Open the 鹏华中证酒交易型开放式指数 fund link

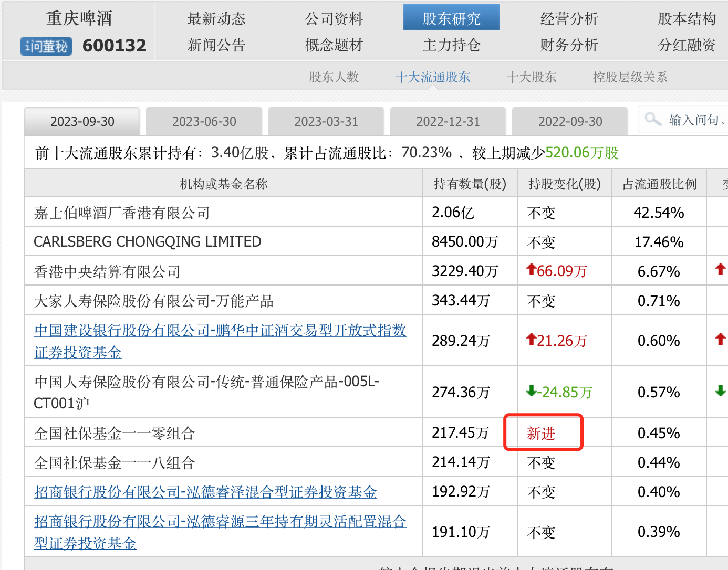click(220, 341)
